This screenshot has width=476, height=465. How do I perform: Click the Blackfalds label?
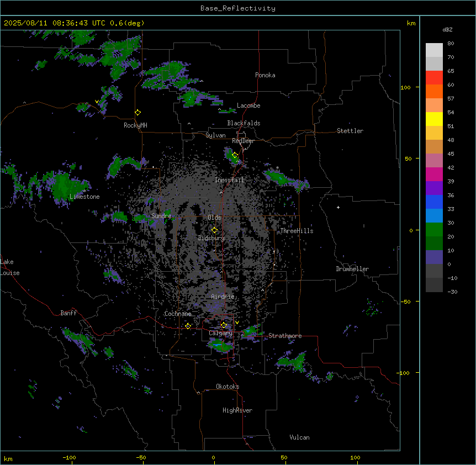click(244, 123)
